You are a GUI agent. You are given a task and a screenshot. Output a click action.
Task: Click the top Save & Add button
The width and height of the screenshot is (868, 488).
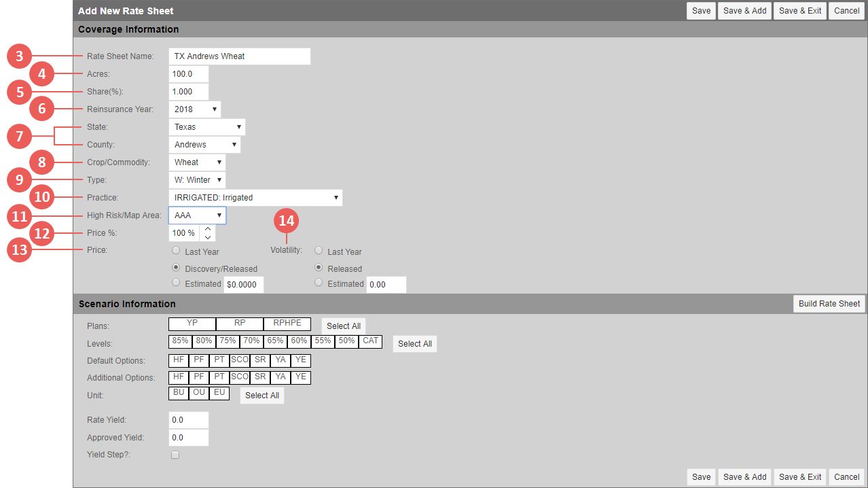tap(744, 11)
